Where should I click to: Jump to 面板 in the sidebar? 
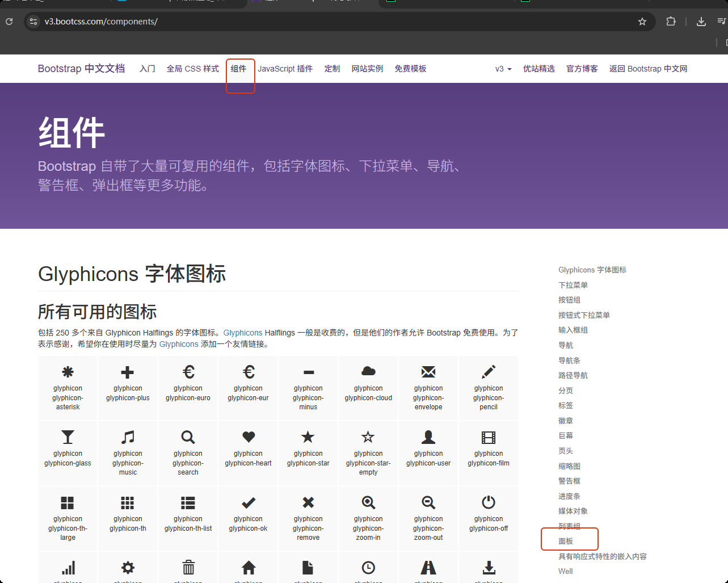566,541
